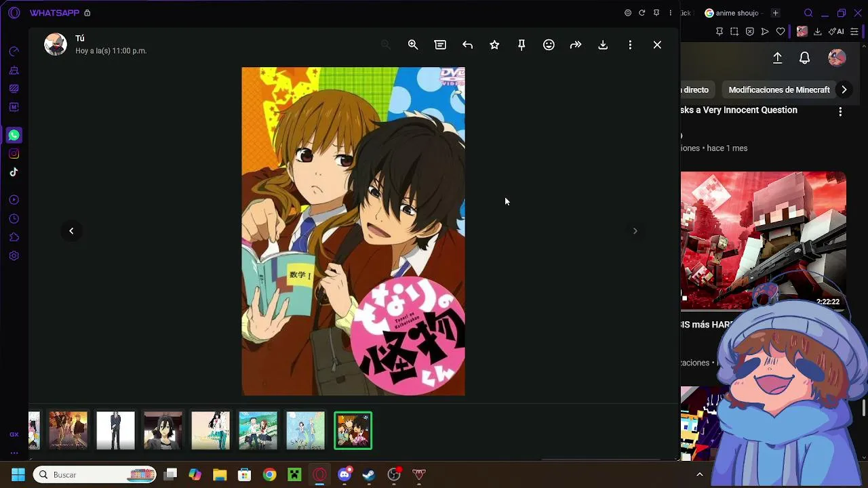Open GX Cleaner in the sidebar
The image size is (868, 488).
tap(14, 70)
